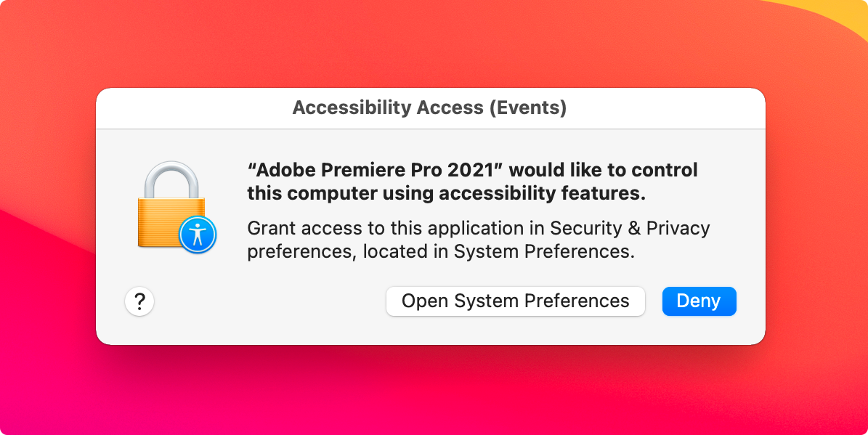Click the words "this computer using" in the heading

pyautogui.click(x=341, y=193)
